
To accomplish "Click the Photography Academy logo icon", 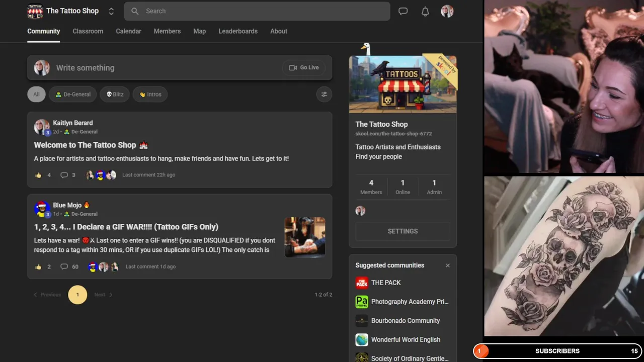I will [x=362, y=302].
